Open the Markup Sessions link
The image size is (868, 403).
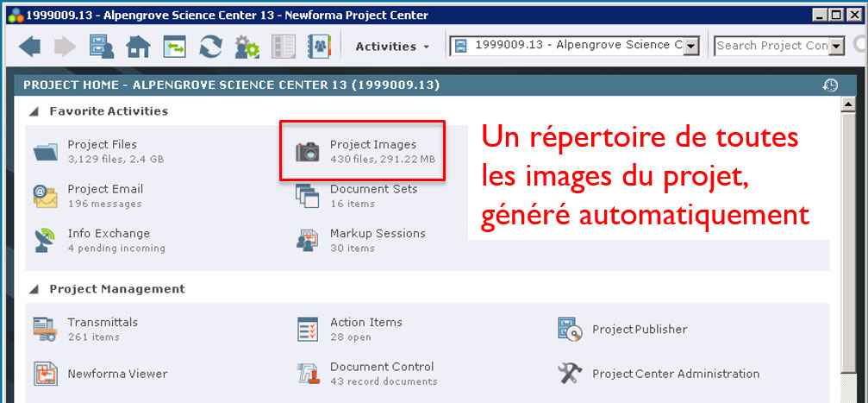click(378, 233)
